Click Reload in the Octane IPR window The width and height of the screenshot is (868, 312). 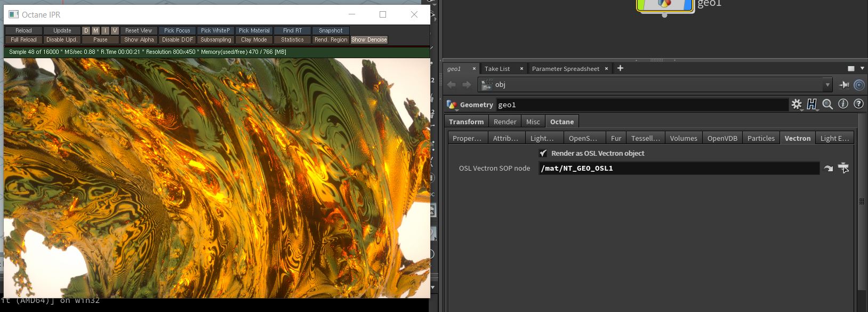click(x=23, y=30)
